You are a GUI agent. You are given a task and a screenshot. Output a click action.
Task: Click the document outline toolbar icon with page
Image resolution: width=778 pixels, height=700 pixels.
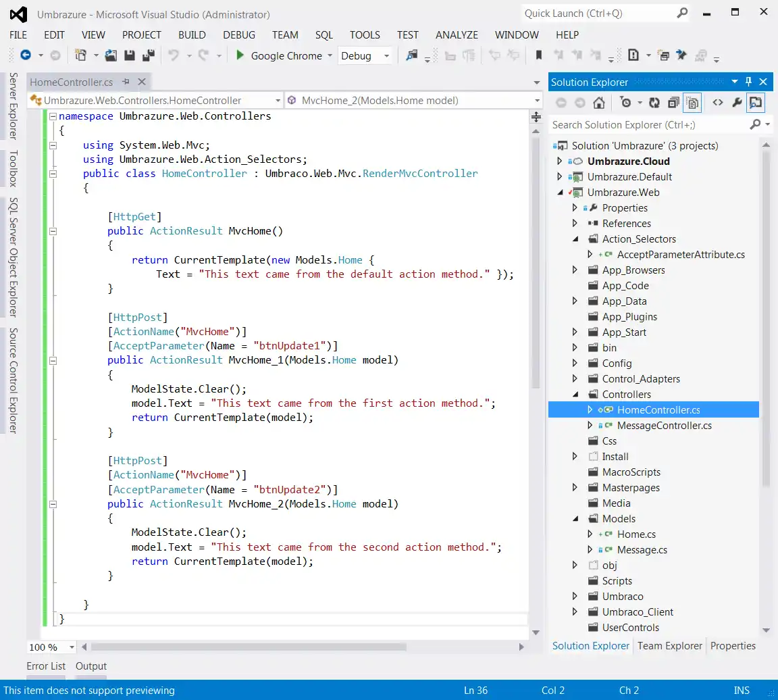coord(633,55)
